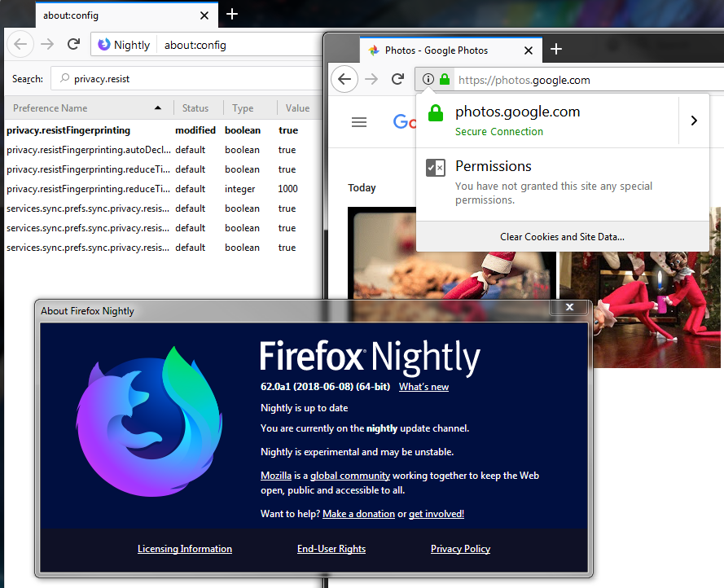Go forward in the Google Photos window
The width and height of the screenshot is (724, 588).
click(x=371, y=80)
